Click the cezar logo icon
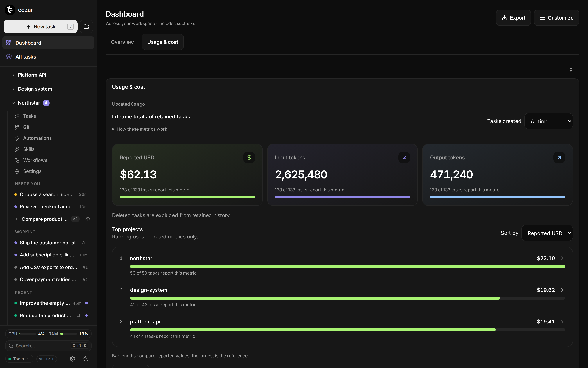Viewport: 588px width, 368px height. (x=10, y=10)
